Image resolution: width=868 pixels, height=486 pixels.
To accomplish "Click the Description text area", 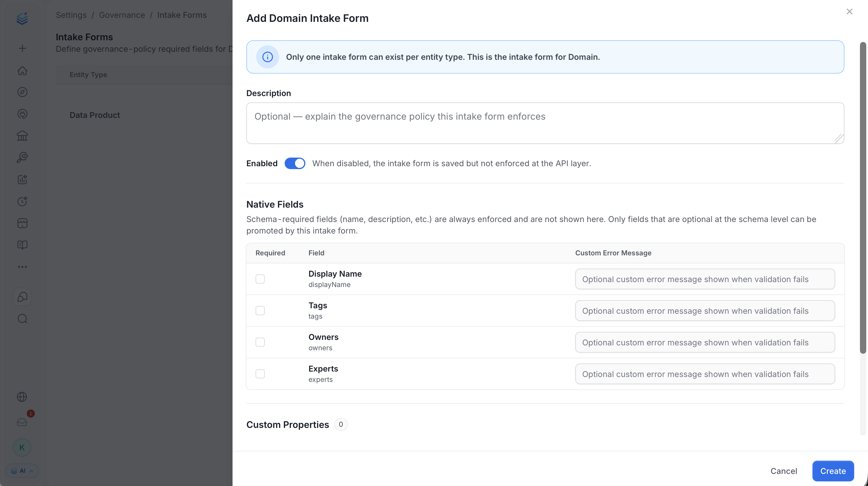I will click(545, 123).
